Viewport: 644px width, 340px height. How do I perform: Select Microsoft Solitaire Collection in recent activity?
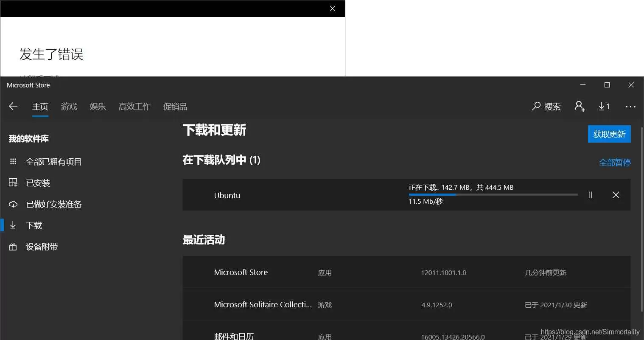point(263,304)
